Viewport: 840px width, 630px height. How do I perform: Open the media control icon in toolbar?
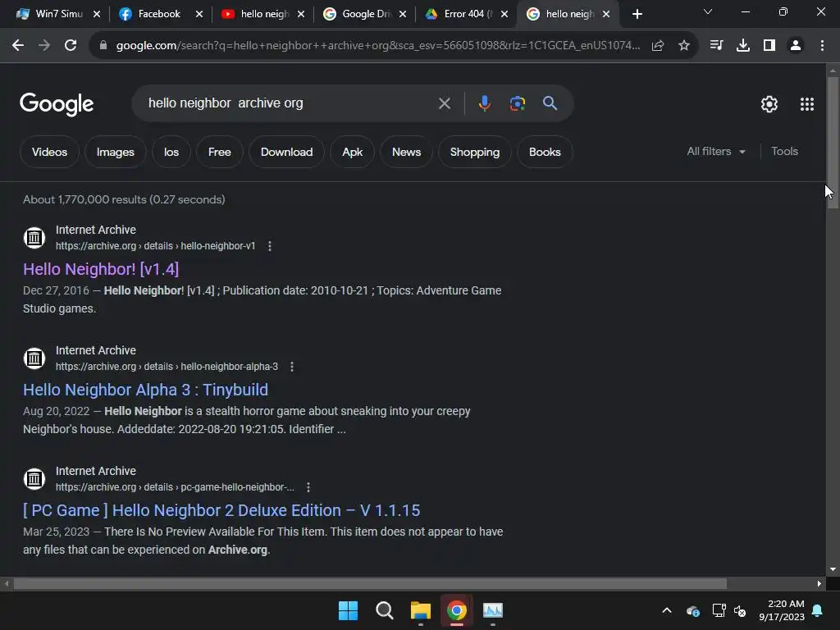716,46
